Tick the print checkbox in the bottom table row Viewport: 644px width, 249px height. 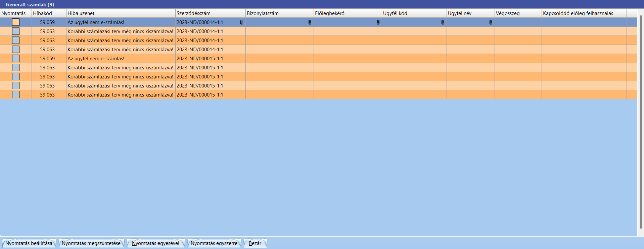[16, 95]
